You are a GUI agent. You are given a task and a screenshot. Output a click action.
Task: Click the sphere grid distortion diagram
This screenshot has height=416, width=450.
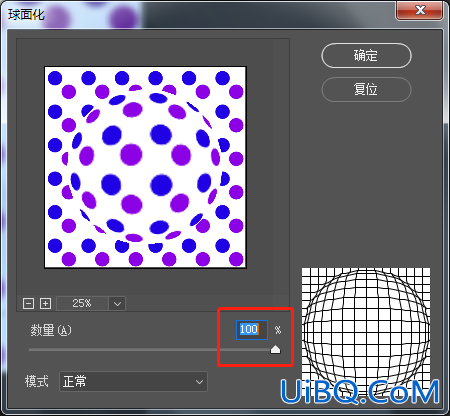pos(366,332)
